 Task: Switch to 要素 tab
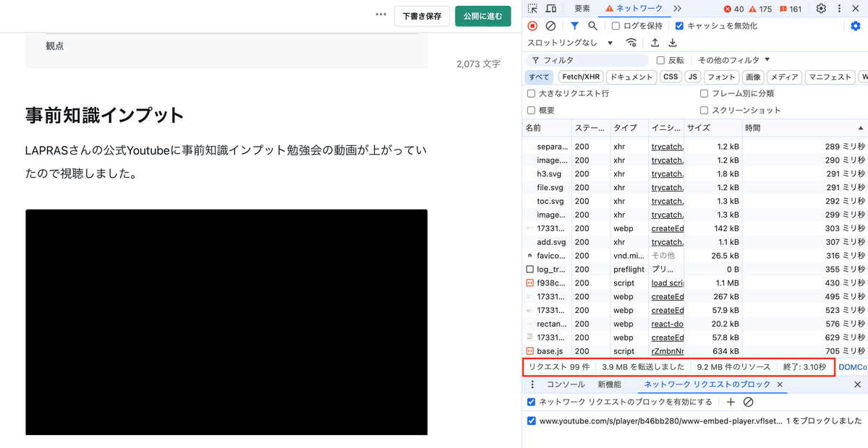pyautogui.click(x=582, y=9)
